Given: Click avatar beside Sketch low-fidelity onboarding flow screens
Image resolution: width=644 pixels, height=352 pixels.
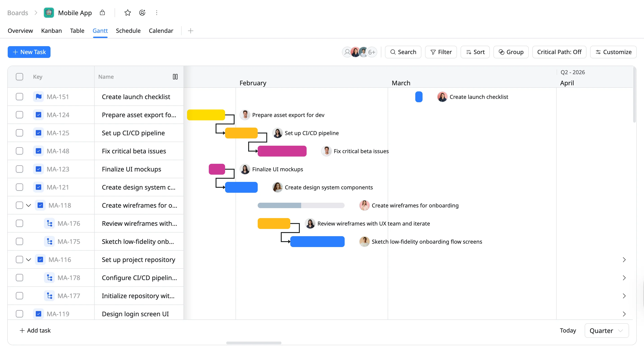Looking at the screenshot, I should pos(364,241).
